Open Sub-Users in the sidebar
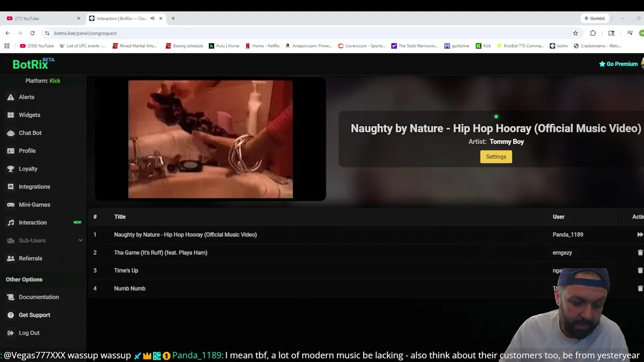Image resolution: width=644 pixels, height=362 pixels. 32,240
